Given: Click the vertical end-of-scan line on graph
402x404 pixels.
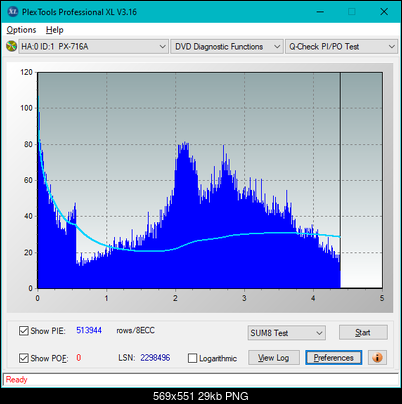Looking at the screenshot, I should point(340,180).
